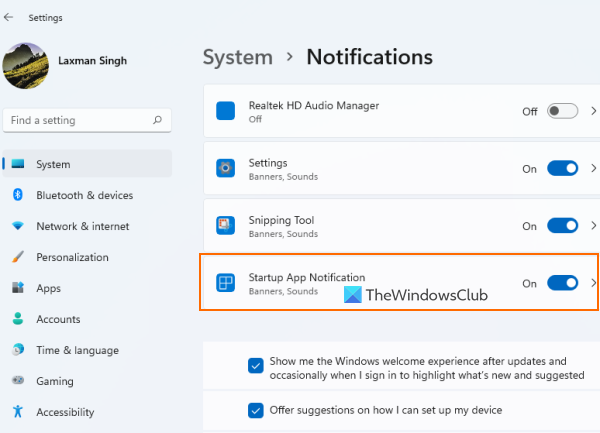The image size is (600, 433).
Task: Click the Realtek HD Audio Manager app icon
Action: tap(226, 111)
